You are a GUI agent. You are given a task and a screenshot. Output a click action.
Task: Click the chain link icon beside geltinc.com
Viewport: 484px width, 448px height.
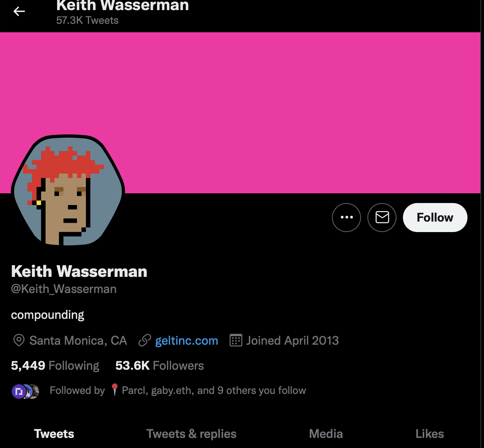(x=145, y=341)
